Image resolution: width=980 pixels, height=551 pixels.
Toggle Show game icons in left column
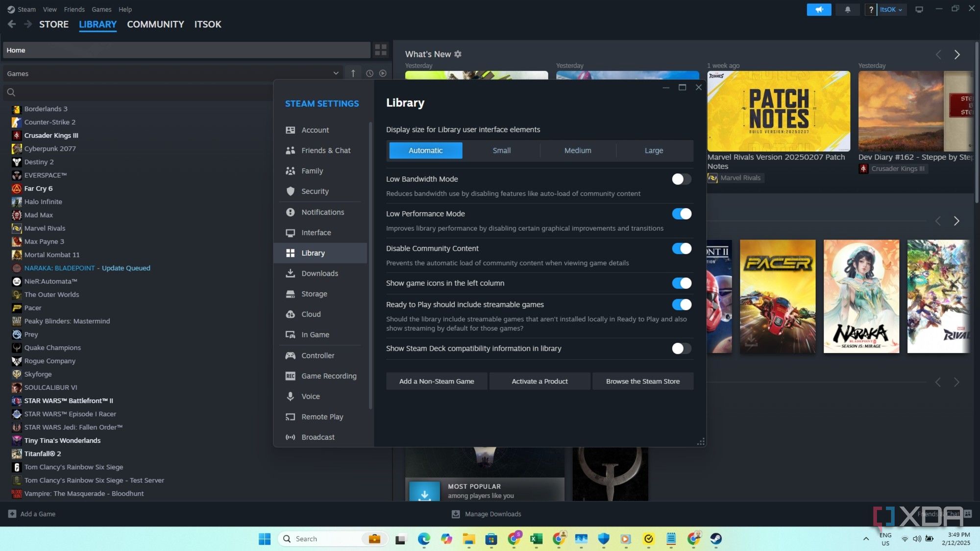681,283
